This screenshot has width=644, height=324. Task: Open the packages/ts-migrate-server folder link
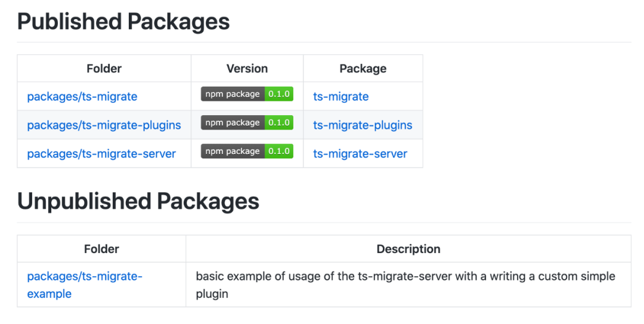pos(101,154)
